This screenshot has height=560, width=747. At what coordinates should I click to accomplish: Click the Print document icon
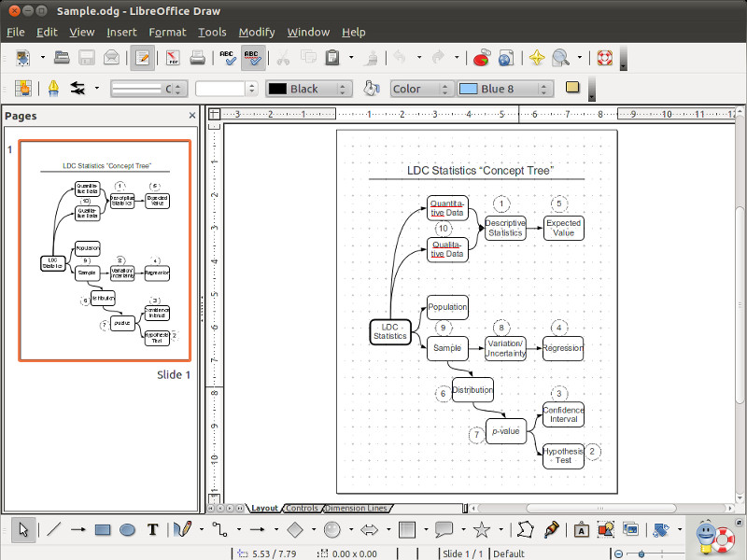point(198,58)
